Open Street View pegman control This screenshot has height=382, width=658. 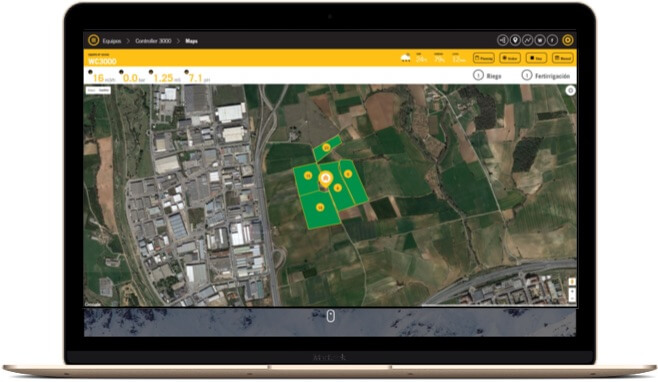point(572,281)
